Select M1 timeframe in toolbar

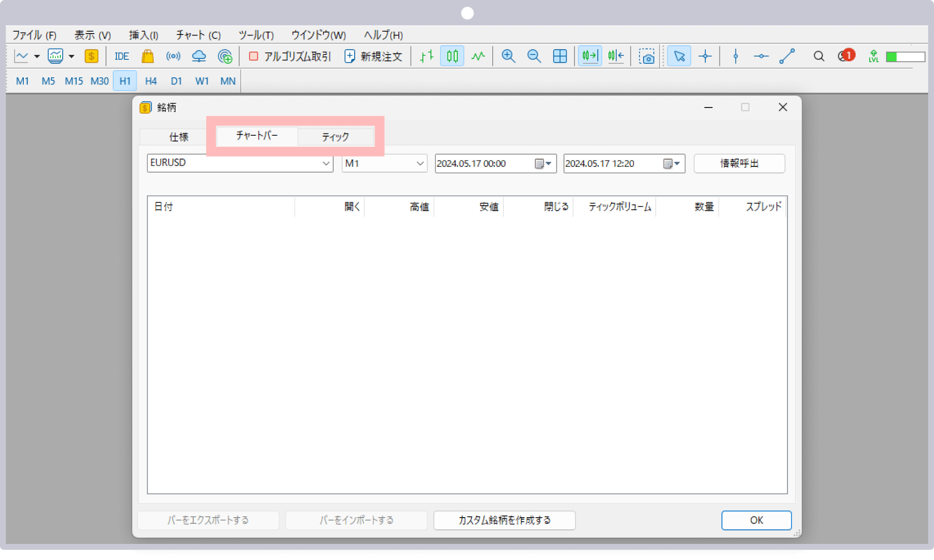click(22, 81)
